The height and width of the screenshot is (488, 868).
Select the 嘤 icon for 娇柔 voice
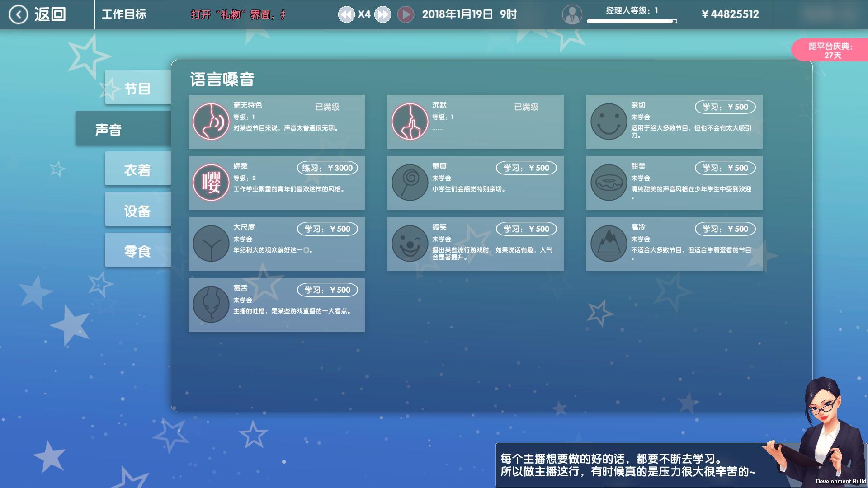tap(211, 183)
